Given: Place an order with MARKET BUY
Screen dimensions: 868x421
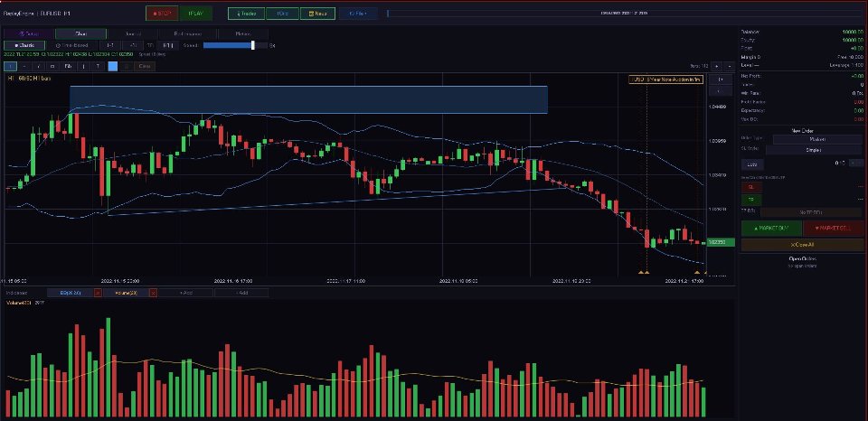Looking at the screenshot, I should 771,229.
